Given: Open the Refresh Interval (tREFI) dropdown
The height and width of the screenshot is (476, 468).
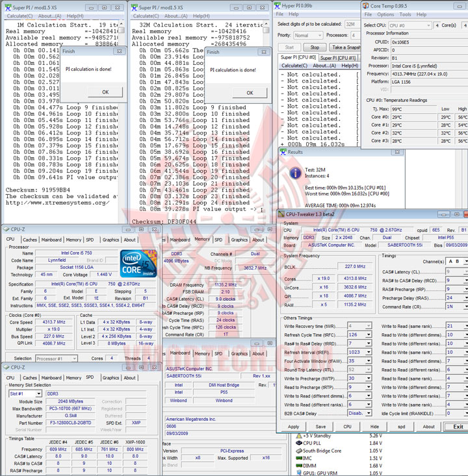Looking at the screenshot, I should click(x=369, y=352).
